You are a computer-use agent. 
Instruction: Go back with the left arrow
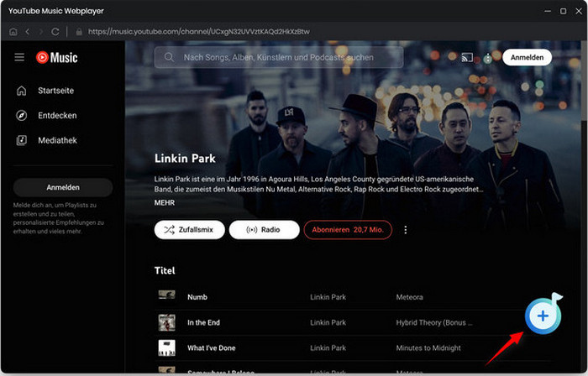click(x=28, y=32)
